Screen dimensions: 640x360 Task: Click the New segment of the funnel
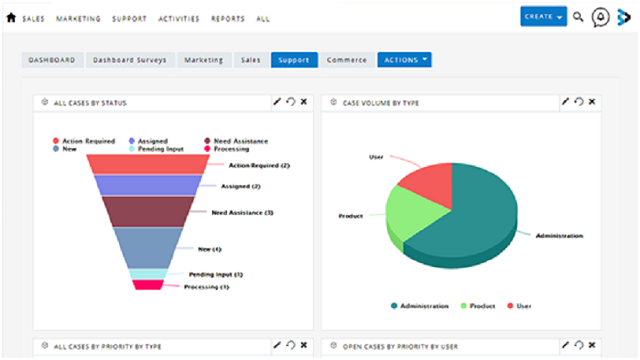[x=148, y=247]
